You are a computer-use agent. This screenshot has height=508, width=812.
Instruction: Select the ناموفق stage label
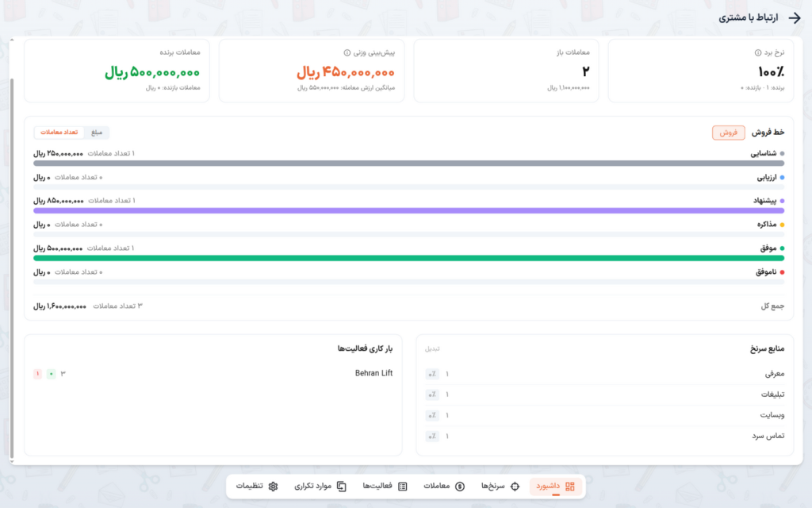(x=766, y=272)
